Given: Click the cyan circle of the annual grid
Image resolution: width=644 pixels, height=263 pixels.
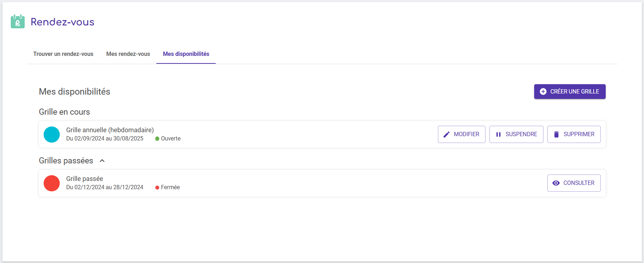Looking at the screenshot, I should (52, 134).
